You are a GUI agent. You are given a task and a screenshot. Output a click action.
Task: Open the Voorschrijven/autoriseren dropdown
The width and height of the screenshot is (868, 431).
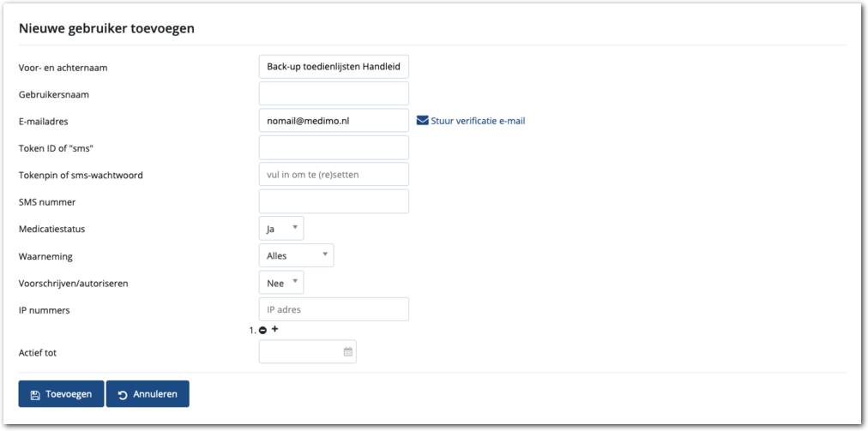tap(281, 282)
